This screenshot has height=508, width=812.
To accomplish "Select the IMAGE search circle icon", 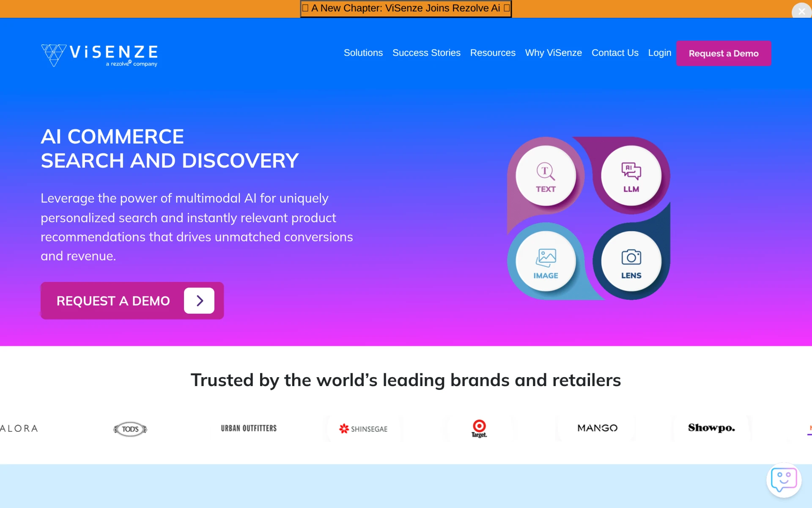I will (546, 261).
